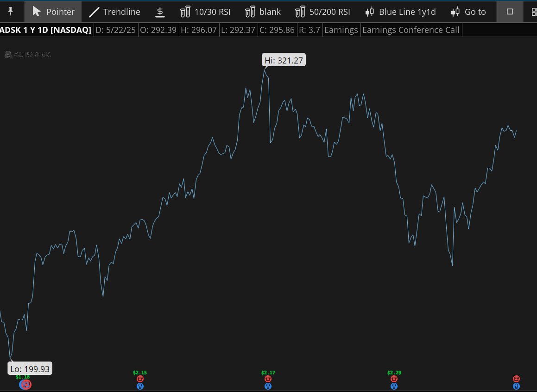Click the Earnings label in the header
The height and width of the screenshot is (392, 537).
coord(341,30)
